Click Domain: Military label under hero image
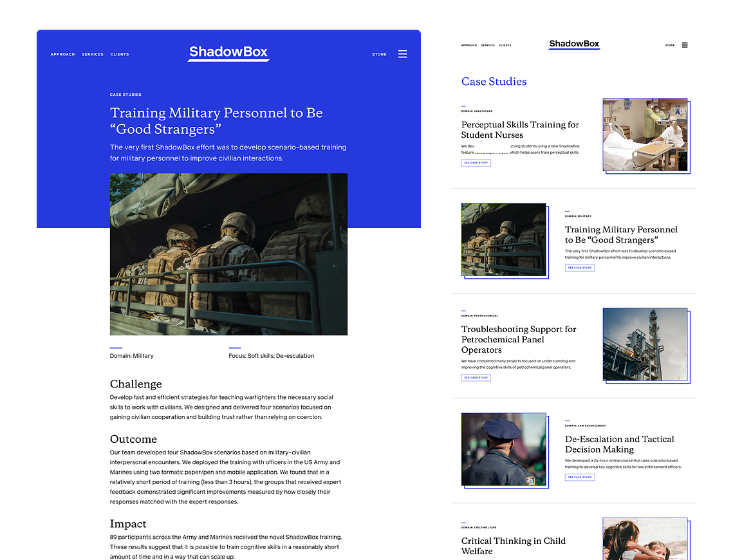The height and width of the screenshot is (560, 733). tap(131, 356)
